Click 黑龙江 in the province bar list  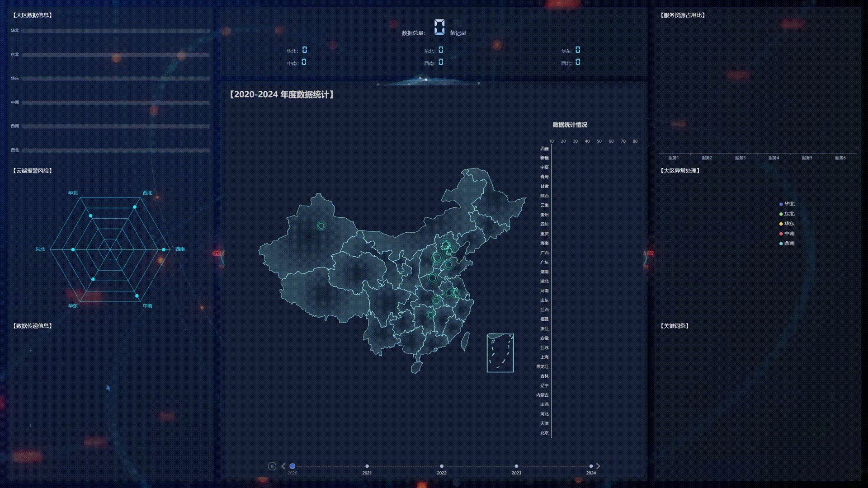click(542, 367)
